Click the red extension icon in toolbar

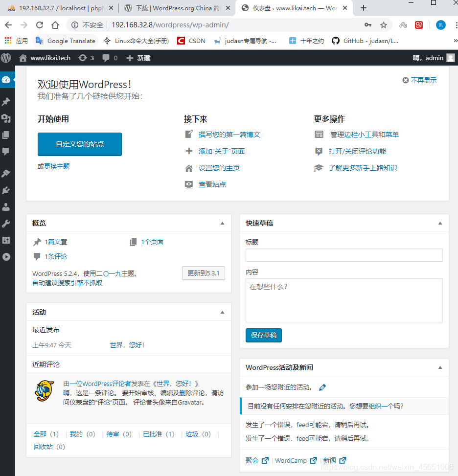pyautogui.click(x=419, y=25)
